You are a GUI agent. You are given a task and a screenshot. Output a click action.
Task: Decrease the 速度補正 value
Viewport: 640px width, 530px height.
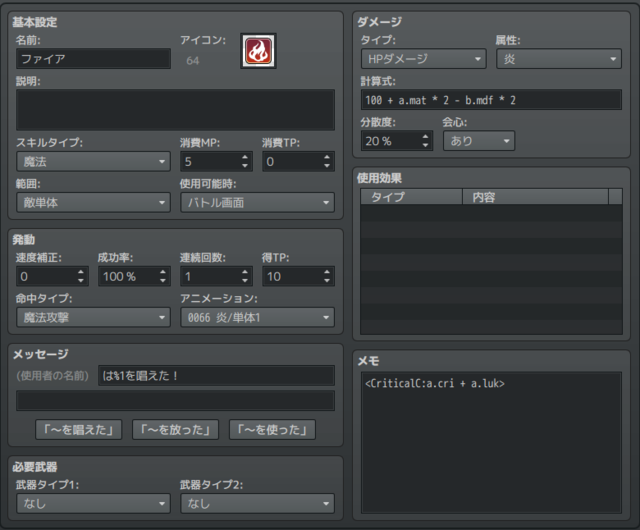pos(81,281)
